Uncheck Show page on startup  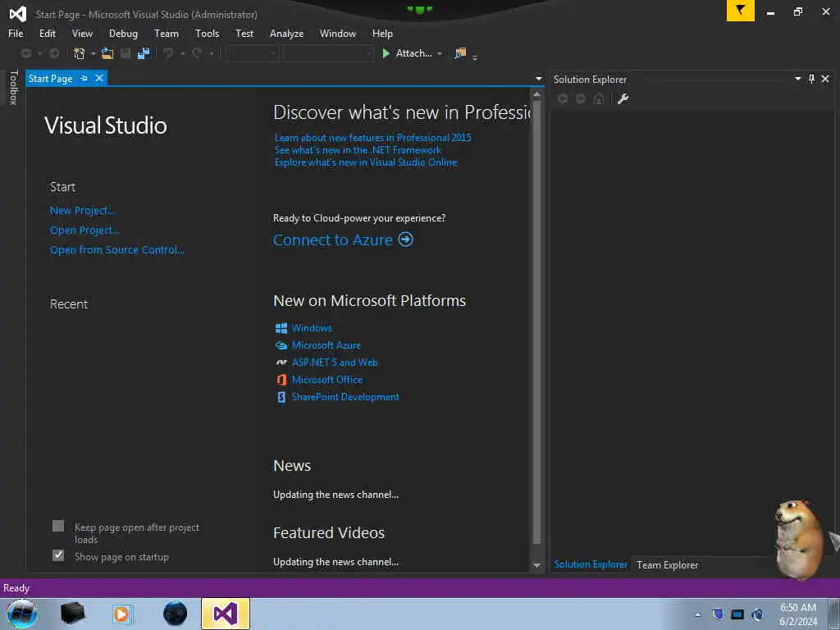[x=58, y=555]
